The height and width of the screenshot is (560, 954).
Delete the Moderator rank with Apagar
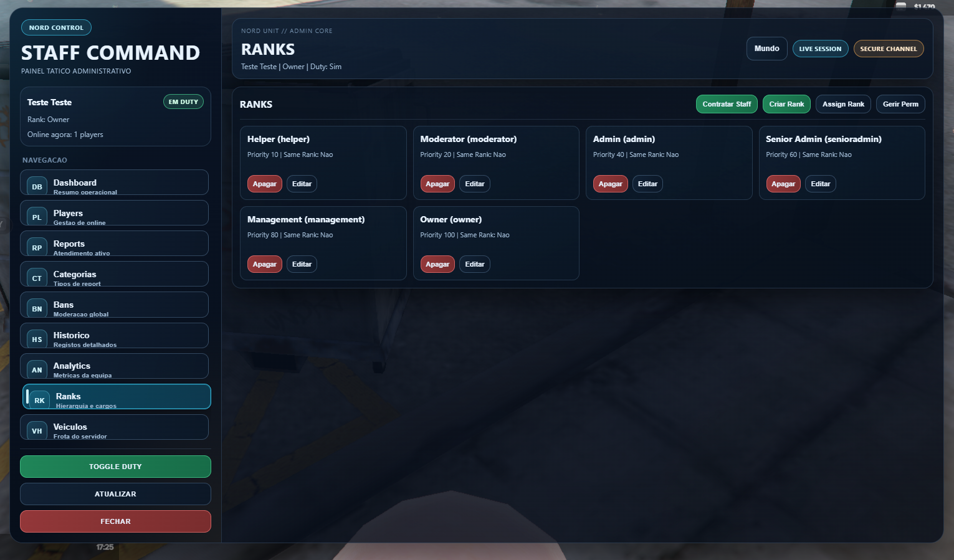click(x=437, y=184)
